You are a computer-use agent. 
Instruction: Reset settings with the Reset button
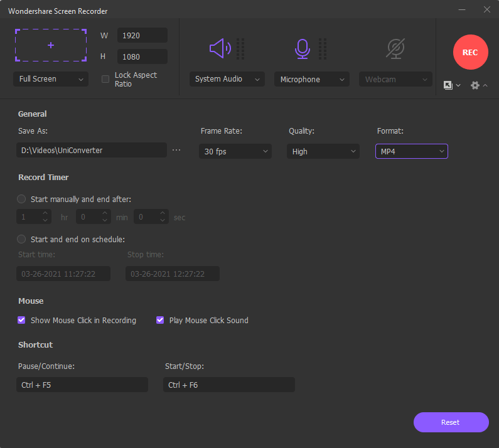451,422
